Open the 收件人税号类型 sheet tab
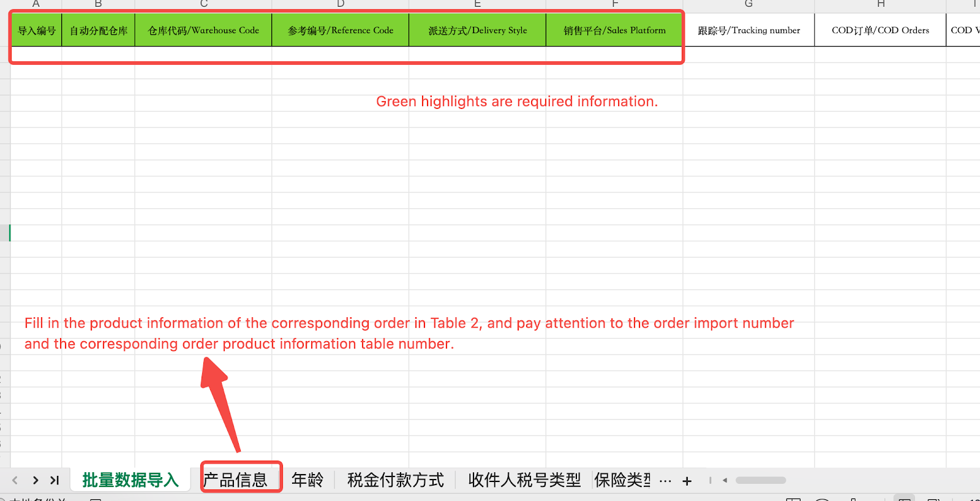Image resolution: width=980 pixels, height=501 pixels. [524, 480]
